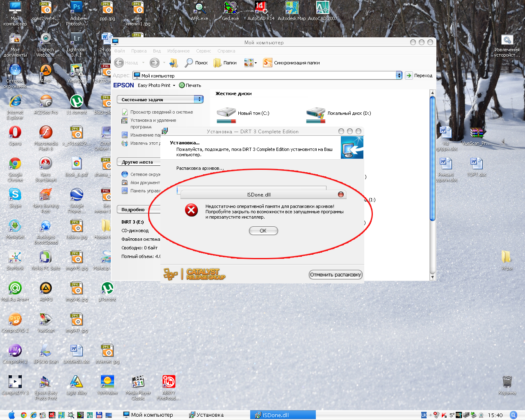Click the ABBYY FineReader desktop icon

coord(169,388)
